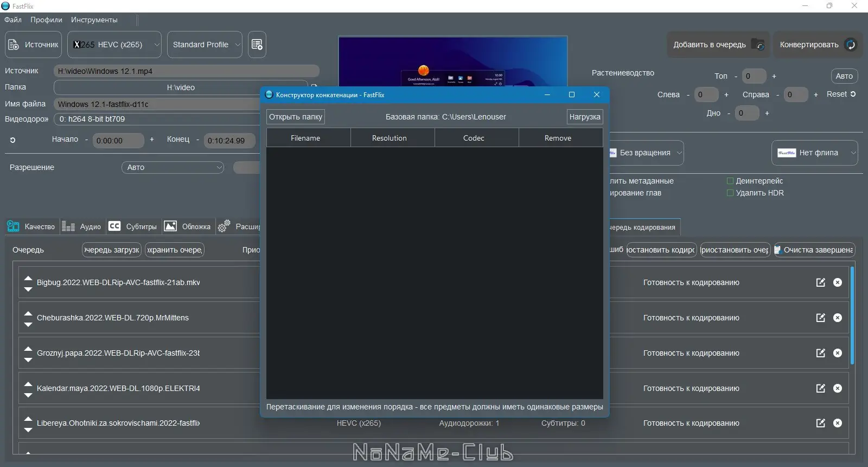Screen dimensions: 868x467
Task: Decrease the left crop with minus
Action: point(688,94)
